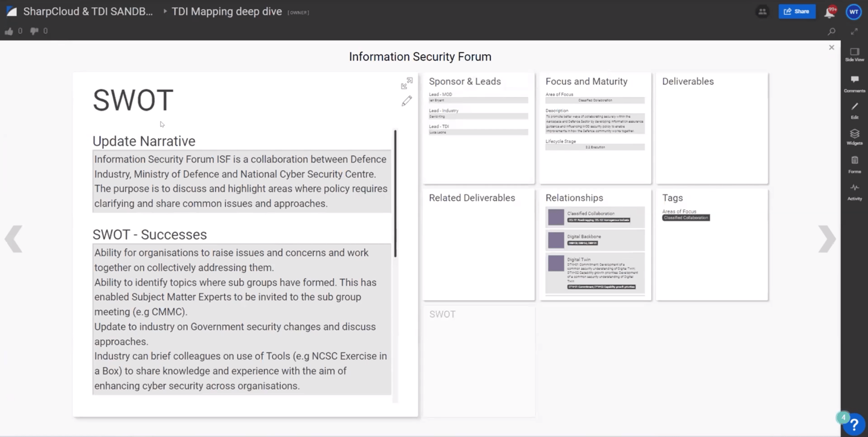Click the Share button
The width and height of the screenshot is (868, 437).
[797, 12]
